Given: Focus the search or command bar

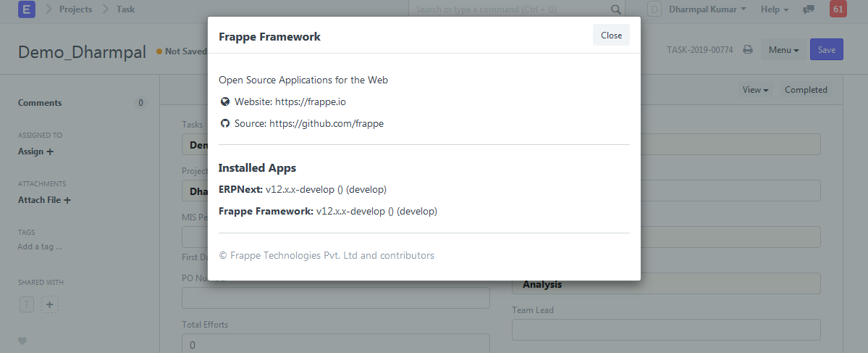Looking at the screenshot, I should pos(516,9).
